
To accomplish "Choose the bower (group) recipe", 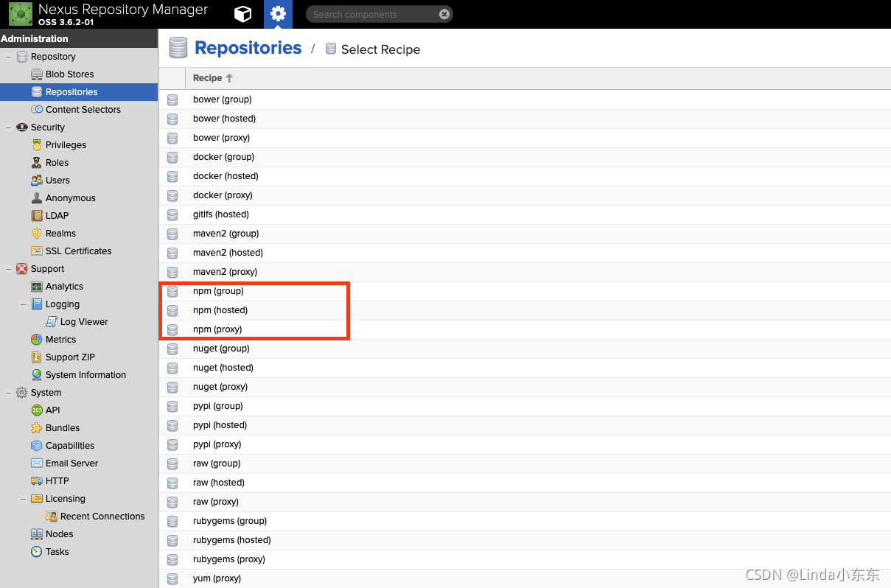I will [x=525, y=99].
